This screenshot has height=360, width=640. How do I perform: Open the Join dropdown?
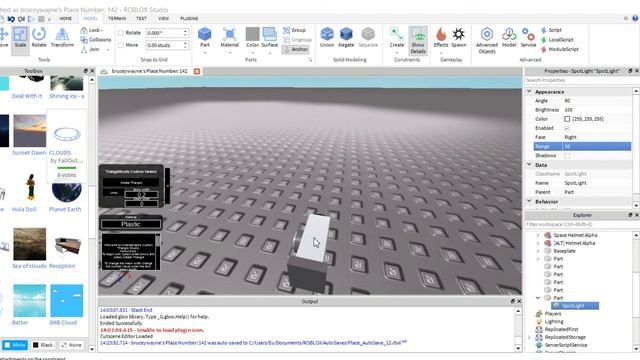tap(95, 49)
